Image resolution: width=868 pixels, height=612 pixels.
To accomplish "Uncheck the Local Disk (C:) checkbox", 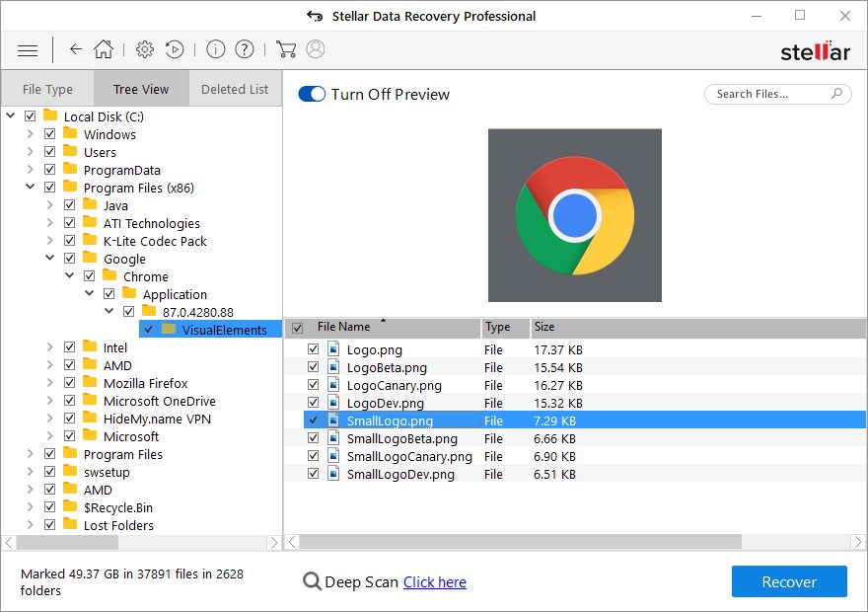I will pos(30,116).
